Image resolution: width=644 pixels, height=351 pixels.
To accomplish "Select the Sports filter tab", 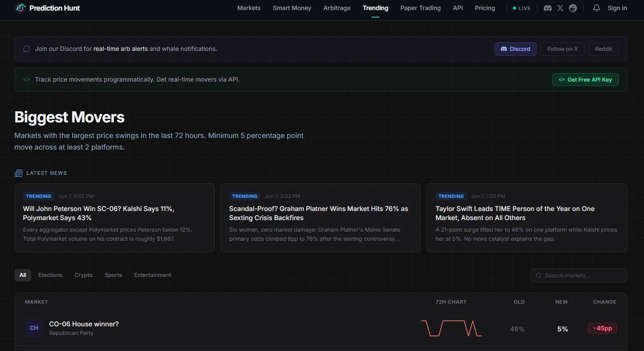I will (113, 275).
